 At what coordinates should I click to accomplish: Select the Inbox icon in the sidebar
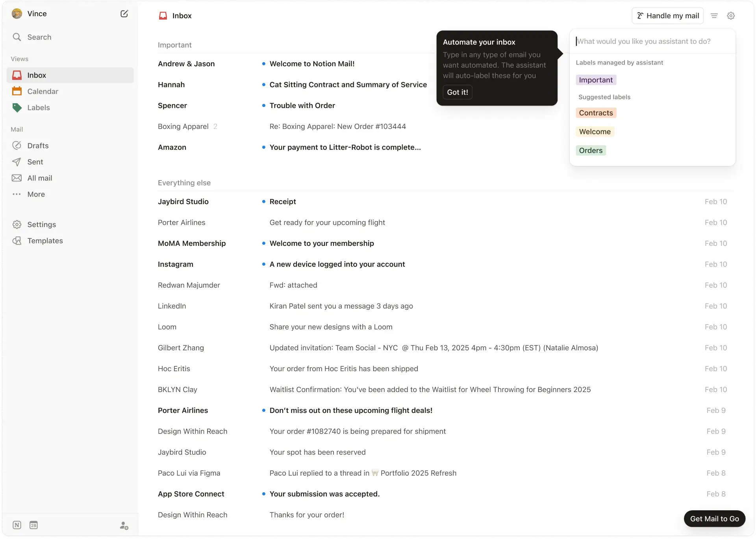pyautogui.click(x=17, y=75)
